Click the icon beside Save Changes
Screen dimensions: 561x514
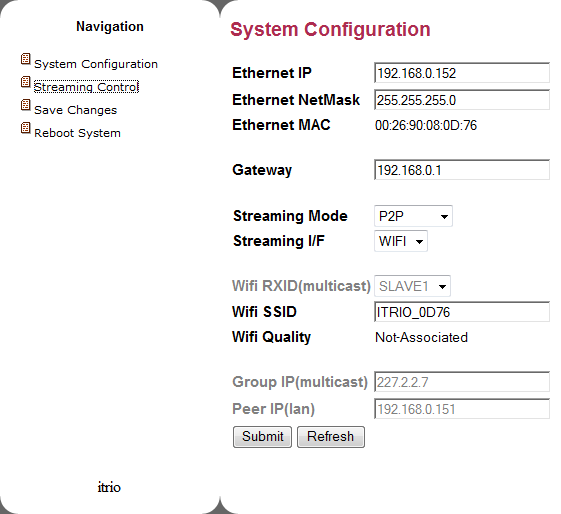tap(25, 105)
